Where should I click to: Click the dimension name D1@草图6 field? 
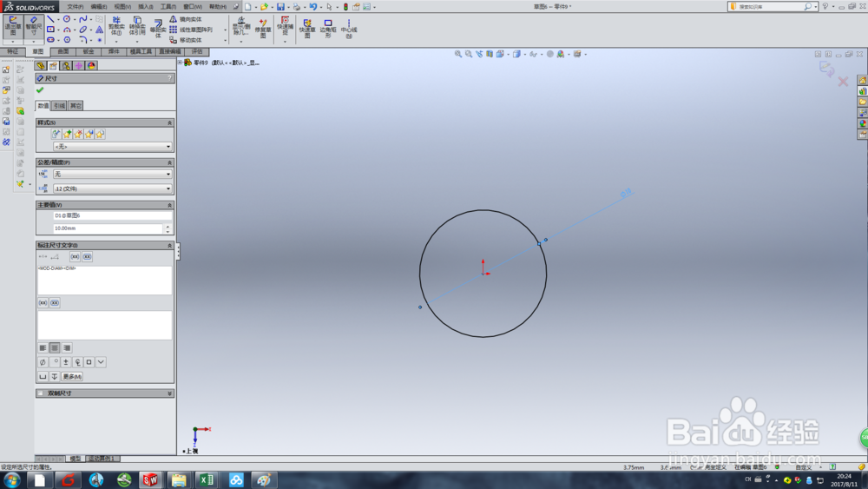tap(113, 215)
